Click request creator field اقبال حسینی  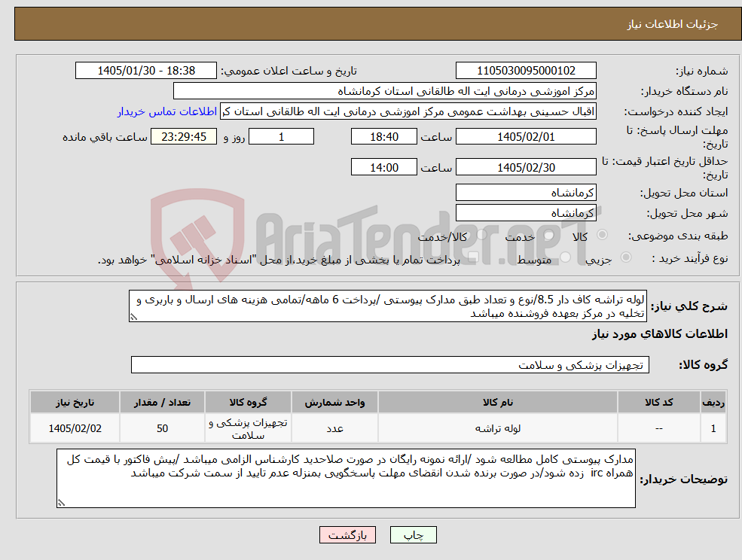coord(408,111)
